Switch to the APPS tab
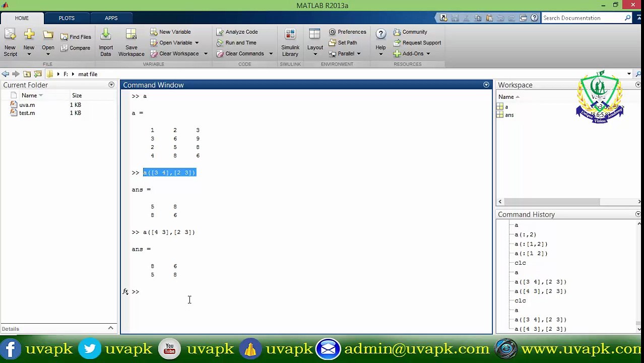The image size is (644, 363). tap(111, 18)
